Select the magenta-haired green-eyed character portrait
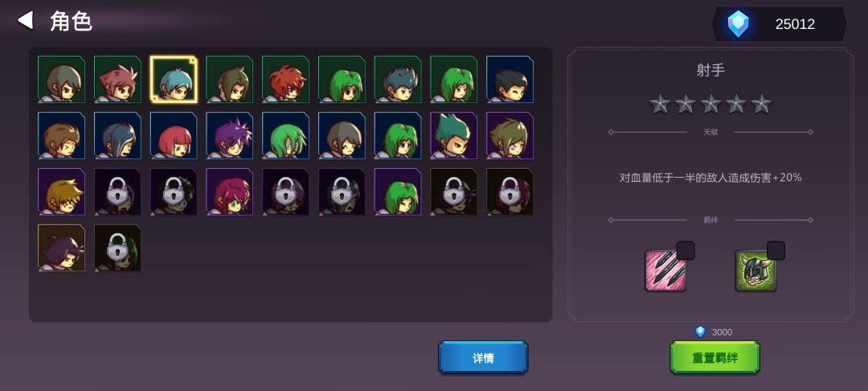Screen dimensions: 868x391 click(x=230, y=191)
